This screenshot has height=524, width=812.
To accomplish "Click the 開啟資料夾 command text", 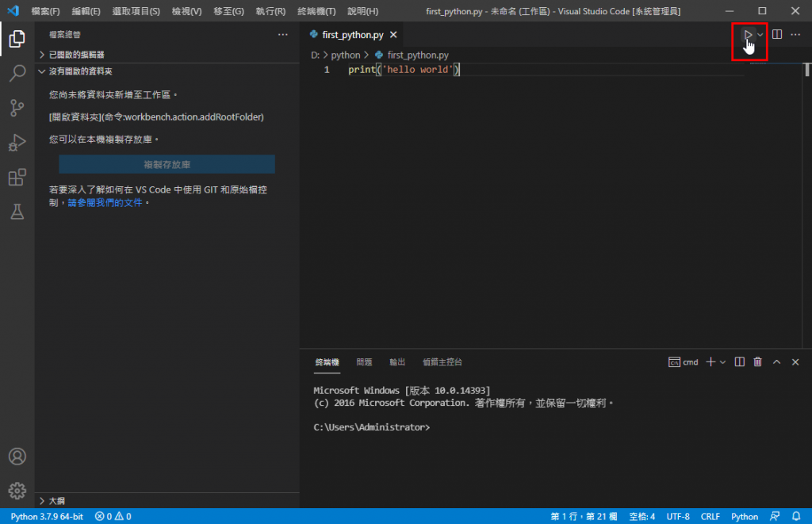I will (156, 117).
